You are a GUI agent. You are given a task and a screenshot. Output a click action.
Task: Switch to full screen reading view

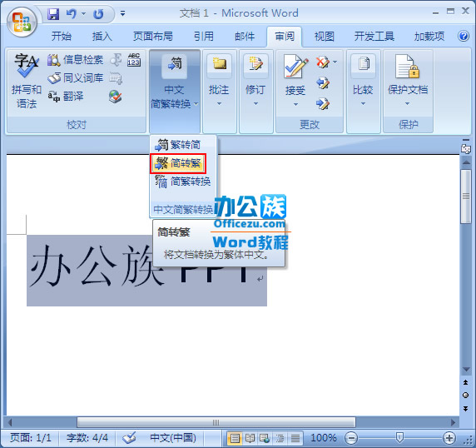250,438
